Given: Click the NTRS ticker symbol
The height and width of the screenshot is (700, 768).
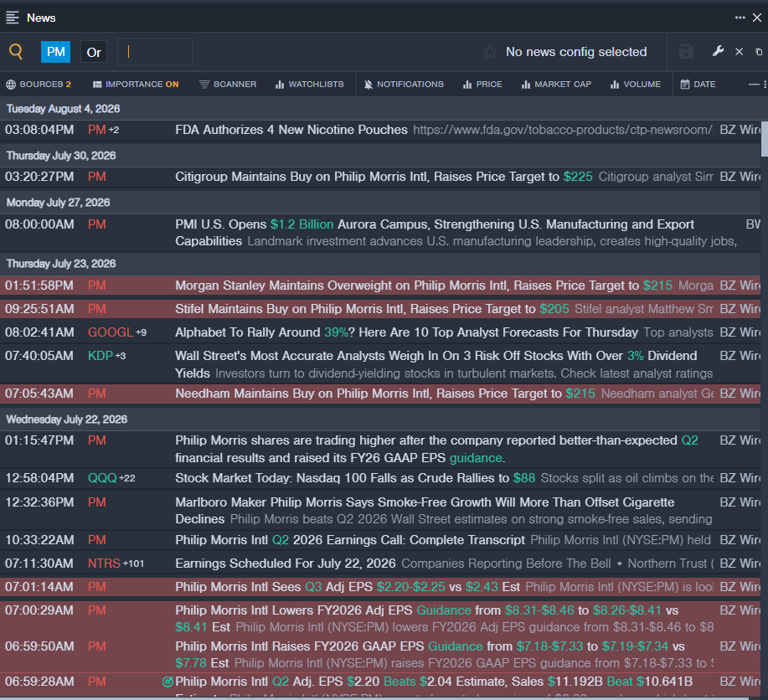Looking at the screenshot, I should click(104, 564).
